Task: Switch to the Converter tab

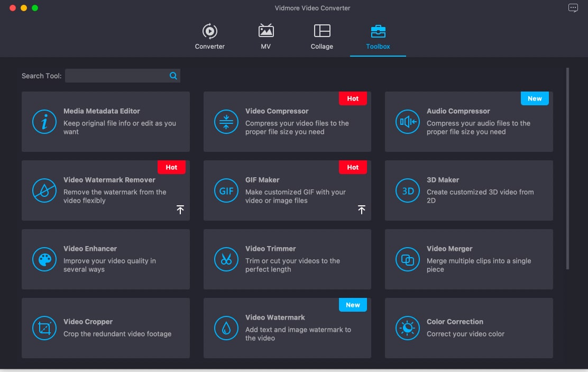Action: tap(210, 37)
